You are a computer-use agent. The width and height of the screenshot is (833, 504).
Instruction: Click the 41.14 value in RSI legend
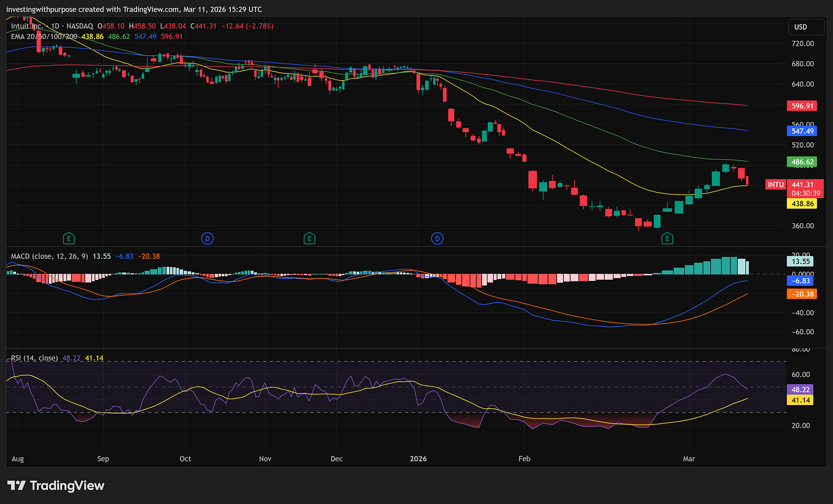94,358
